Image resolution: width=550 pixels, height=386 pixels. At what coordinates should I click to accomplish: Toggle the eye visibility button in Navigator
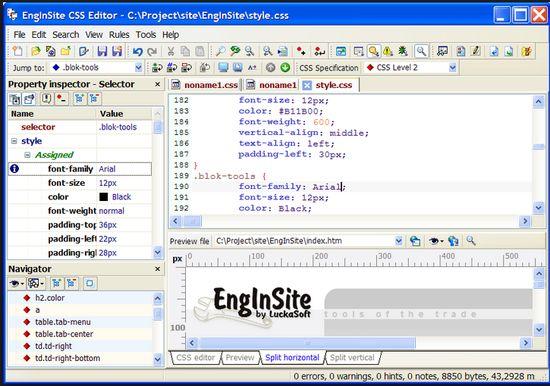16,283
